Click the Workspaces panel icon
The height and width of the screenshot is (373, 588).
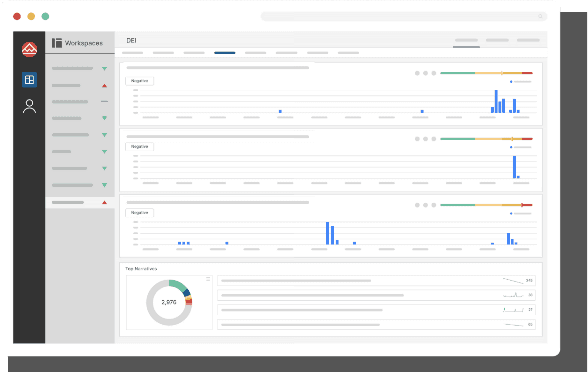(x=56, y=43)
